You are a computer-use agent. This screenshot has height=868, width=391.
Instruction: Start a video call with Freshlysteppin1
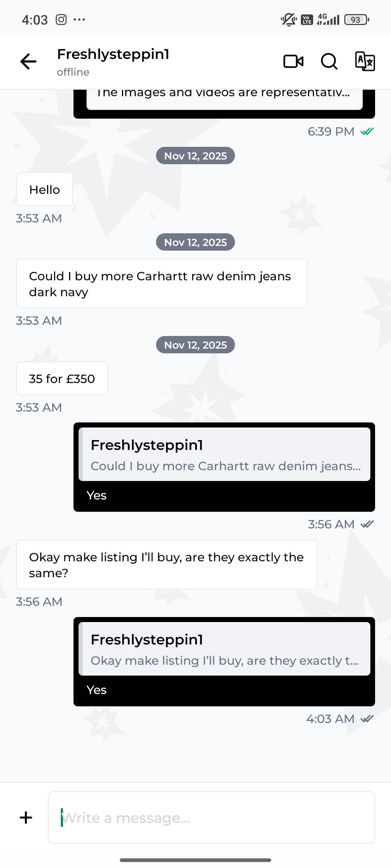293,61
